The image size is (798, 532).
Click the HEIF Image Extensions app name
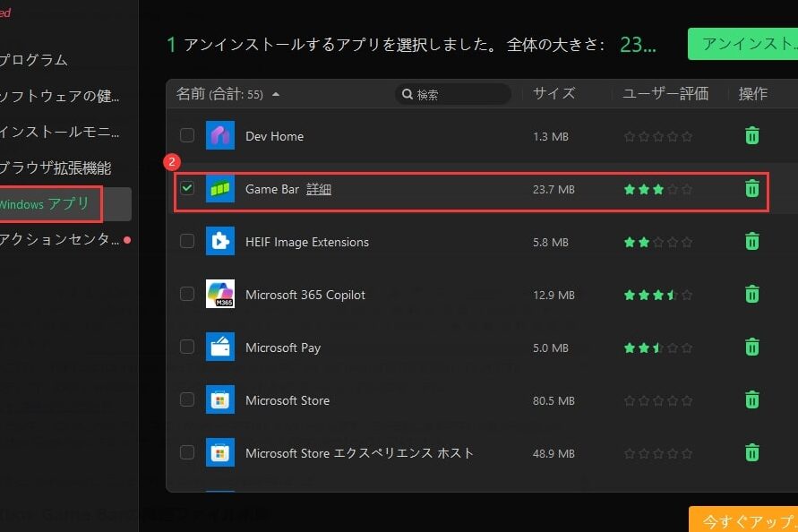click(x=307, y=243)
